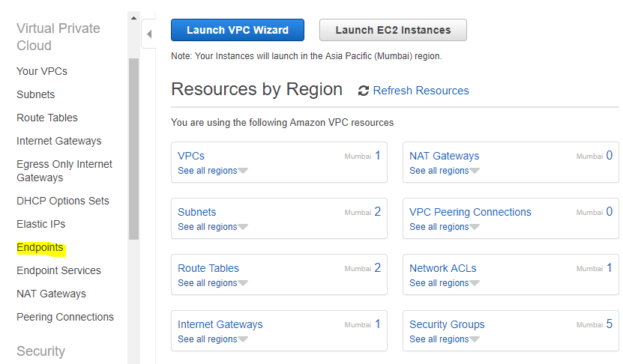The image size is (623, 364).
Task: Select Egress Only Internet Gateways
Action: 64,171
